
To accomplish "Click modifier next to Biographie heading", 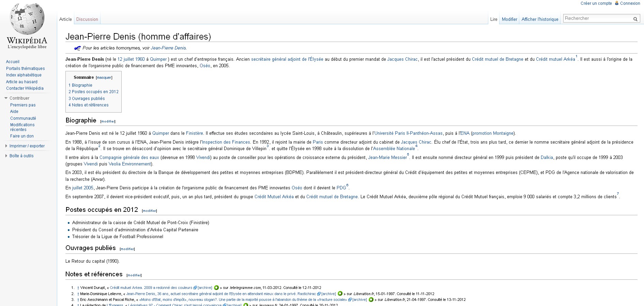I will coord(108,121).
